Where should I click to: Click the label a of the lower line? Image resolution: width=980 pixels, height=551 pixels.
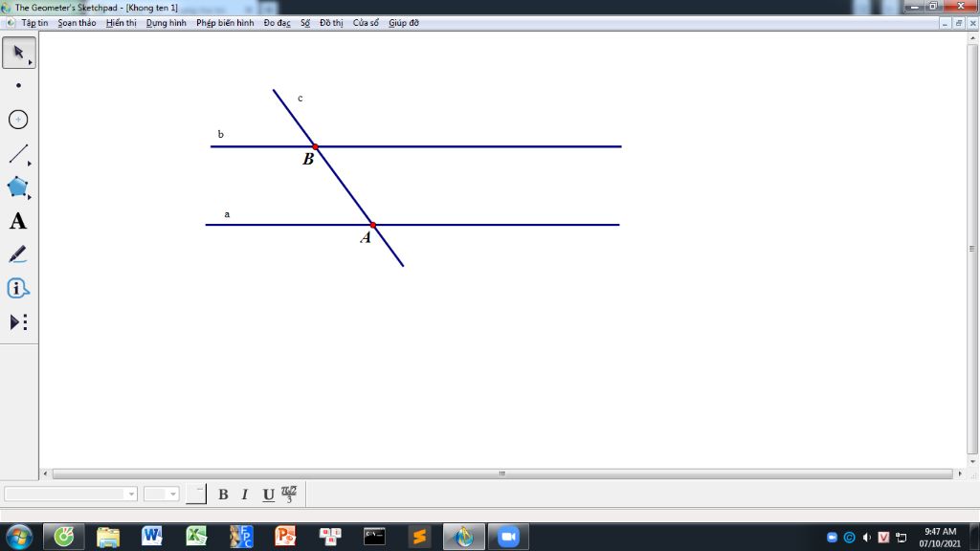pos(227,214)
